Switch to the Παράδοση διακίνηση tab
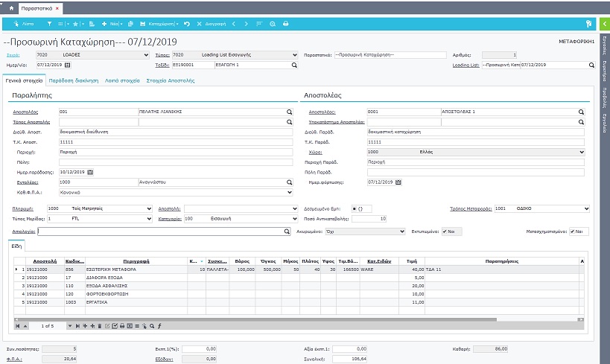Screen dimensions: 610x364 (x=75, y=80)
